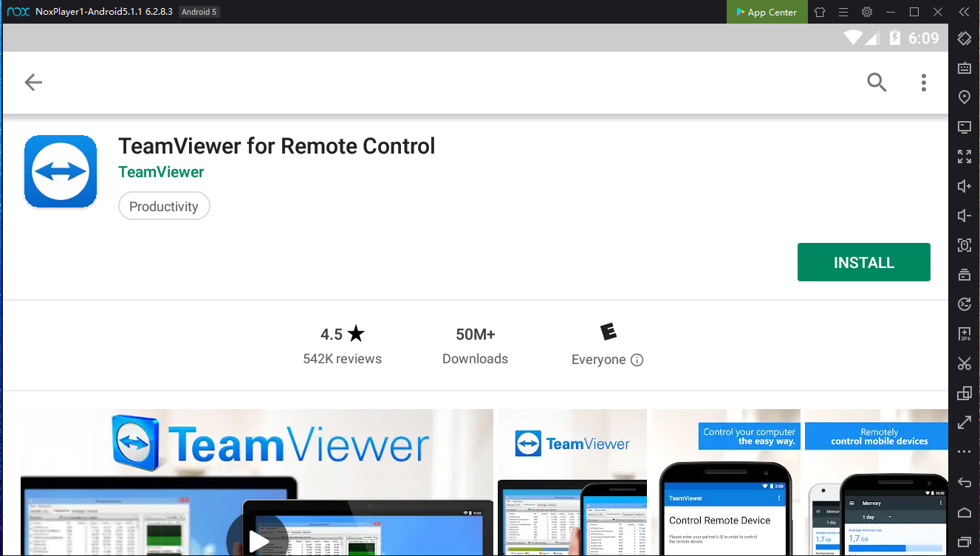Open the TeamViewer developer link
The image size is (980, 556).
click(x=161, y=172)
